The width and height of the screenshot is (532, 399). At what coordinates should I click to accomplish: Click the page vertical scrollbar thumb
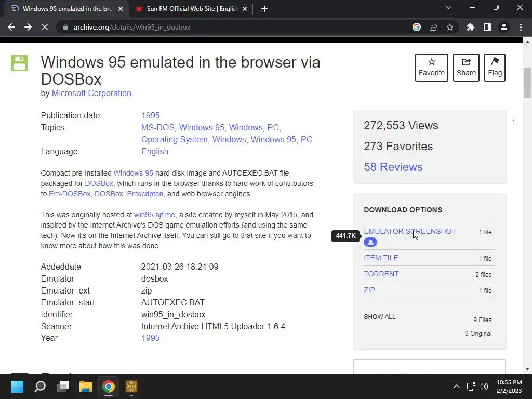click(x=527, y=83)
